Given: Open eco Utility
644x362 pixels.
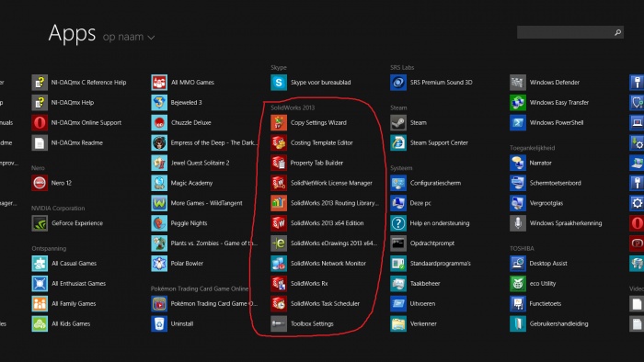Looking at the screenshot, I should (x=533, y=283).
